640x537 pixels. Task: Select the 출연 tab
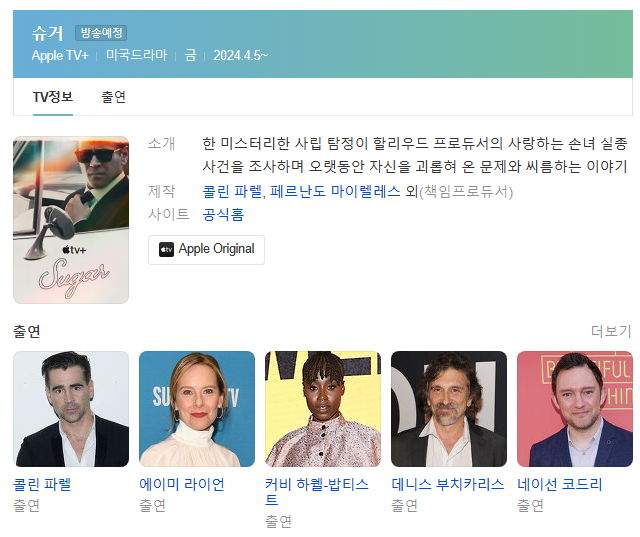[x=113, y=97]
